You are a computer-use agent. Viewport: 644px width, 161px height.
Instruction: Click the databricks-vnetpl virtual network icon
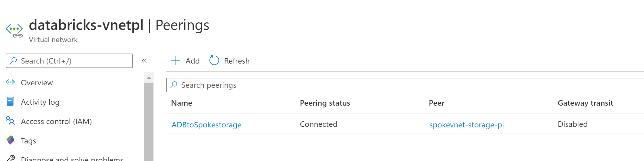tap(14, 30)
